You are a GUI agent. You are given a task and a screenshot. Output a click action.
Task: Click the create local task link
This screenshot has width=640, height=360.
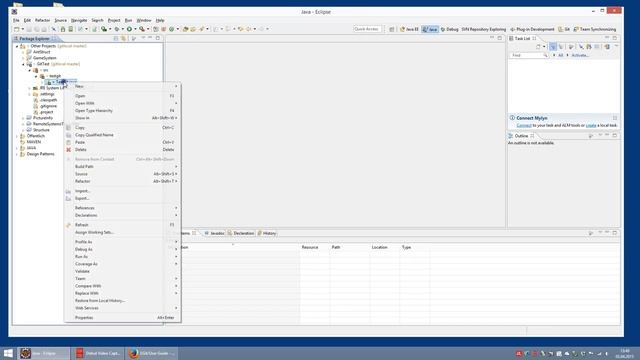[x=591, y=125]
